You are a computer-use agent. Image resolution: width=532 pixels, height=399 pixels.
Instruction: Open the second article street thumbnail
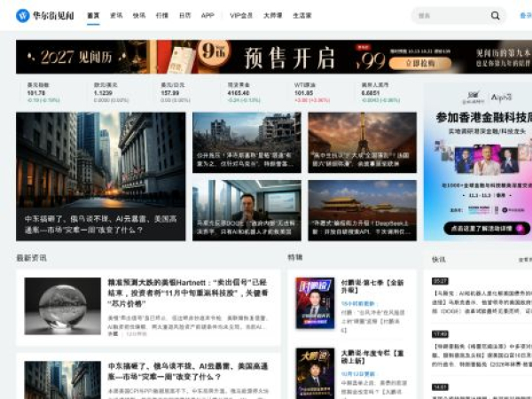click(62, 380)
